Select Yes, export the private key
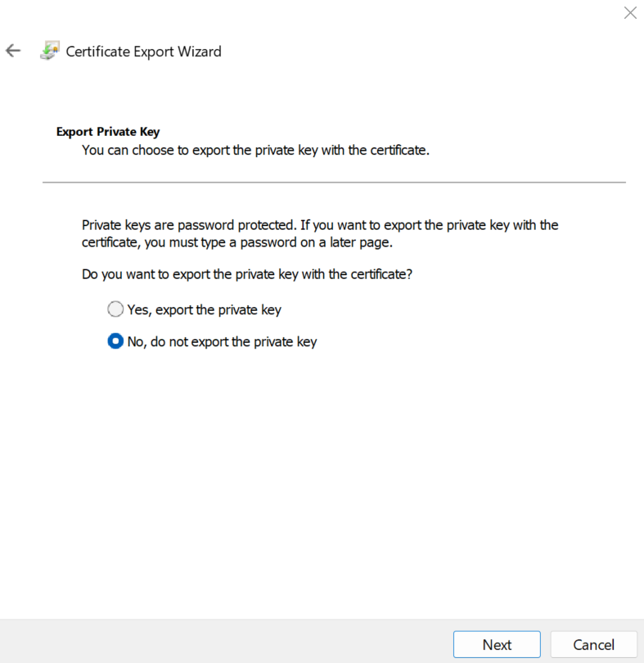 (x=194, y=309)
